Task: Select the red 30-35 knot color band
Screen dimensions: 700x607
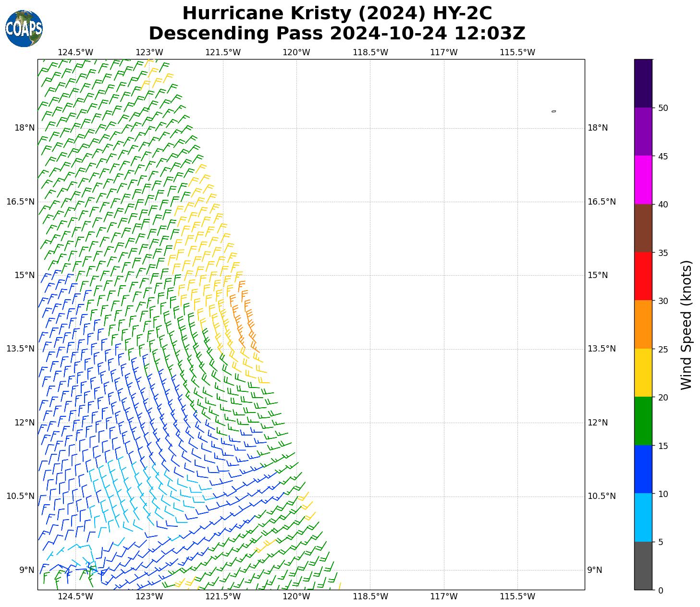Action: point(643,276)
